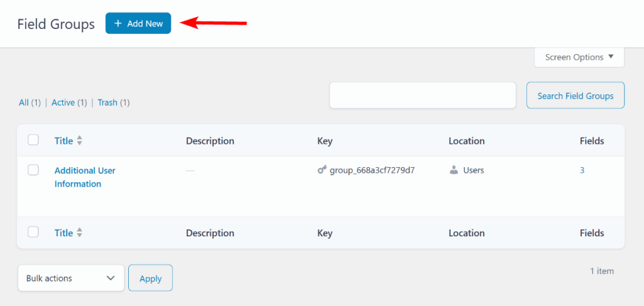Tick the footer select-all checkbox

tap(33, 232)
